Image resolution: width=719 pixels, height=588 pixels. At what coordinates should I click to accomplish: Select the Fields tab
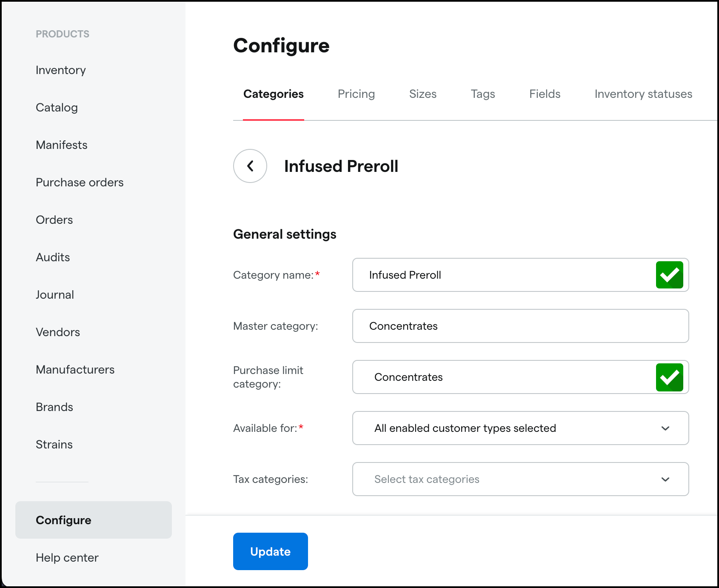[x=545, y=94]
